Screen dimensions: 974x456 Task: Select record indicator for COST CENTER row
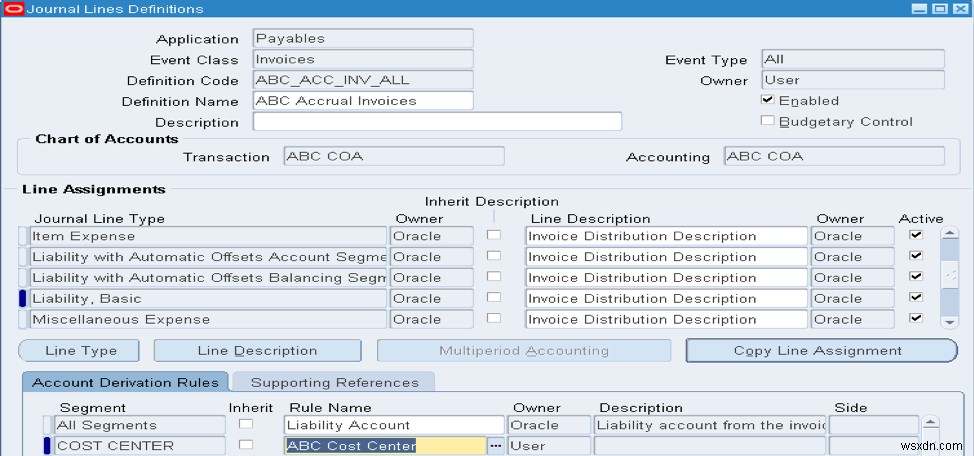coord(47,446)
